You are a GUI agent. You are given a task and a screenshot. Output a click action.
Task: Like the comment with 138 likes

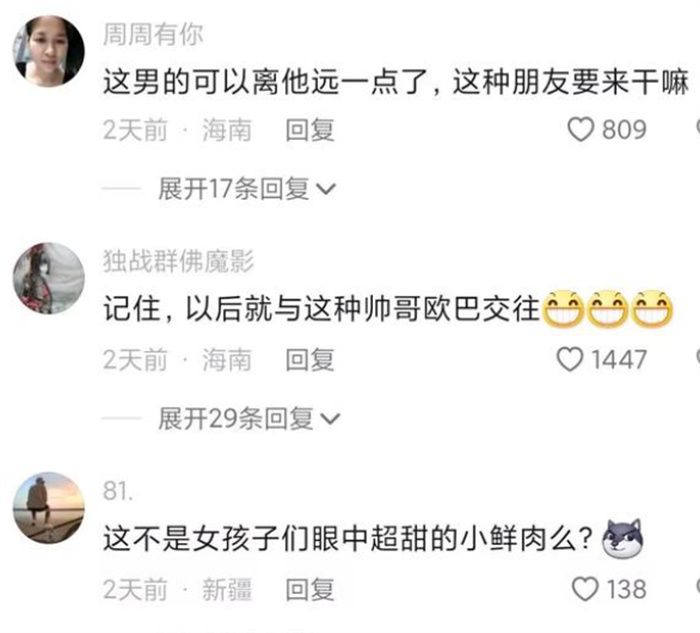click(x=585, y=589)
